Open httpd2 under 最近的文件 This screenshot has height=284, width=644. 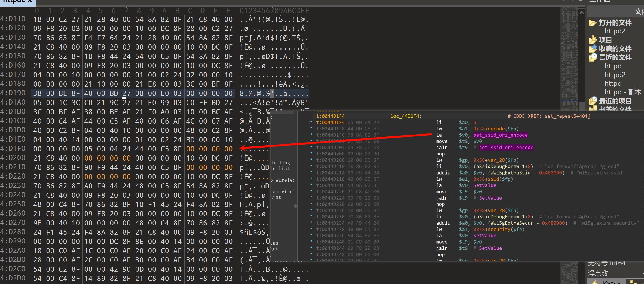[x=615, y=75]
